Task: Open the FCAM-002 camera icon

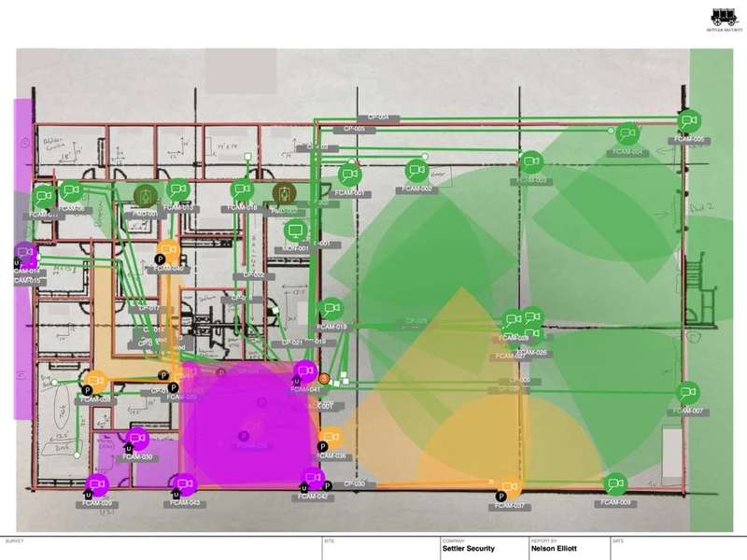Action: coord(417,171)
